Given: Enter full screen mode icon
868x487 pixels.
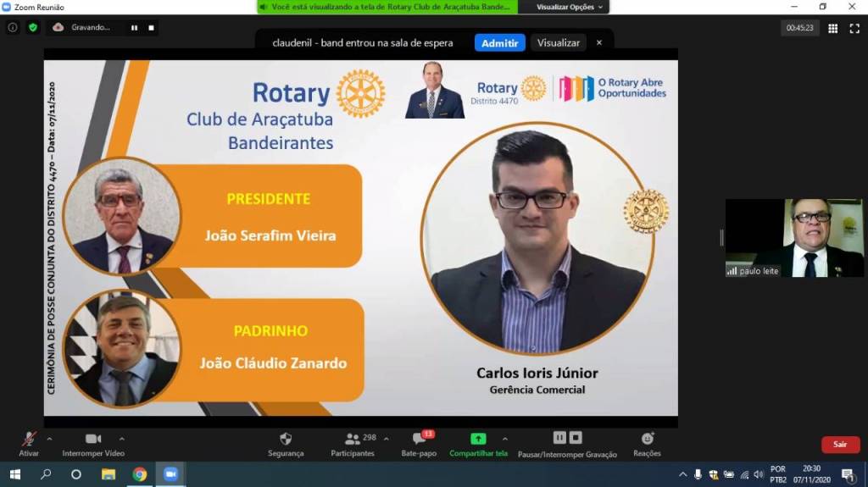Looking at the screenshot, I should pyautogui.click(x=854, y=28).
